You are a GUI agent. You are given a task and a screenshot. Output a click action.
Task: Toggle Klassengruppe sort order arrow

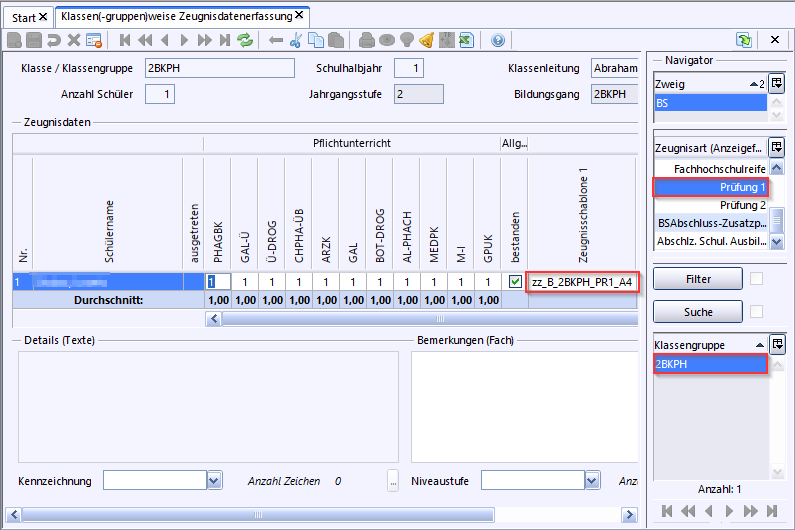[x=760, y=345]
